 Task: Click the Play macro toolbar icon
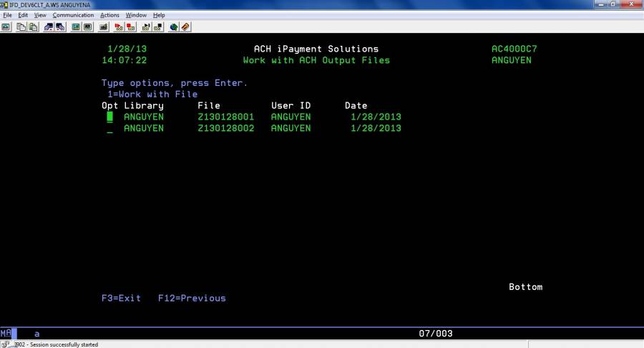(146, 27)
